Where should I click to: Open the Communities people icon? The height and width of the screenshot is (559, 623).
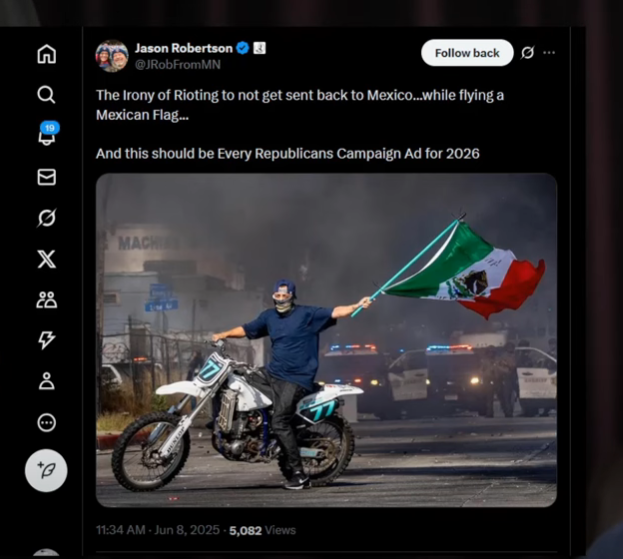[x=46, y=300]
